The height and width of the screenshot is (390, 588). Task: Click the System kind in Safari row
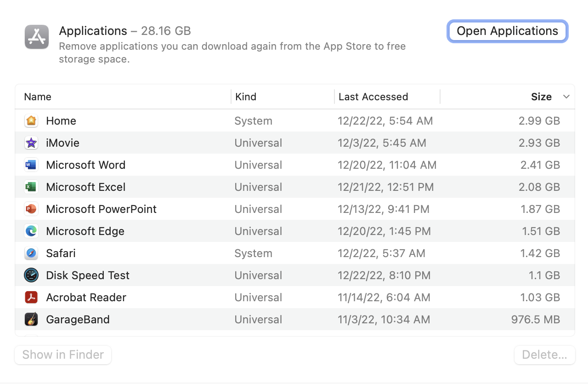point(253,253)
